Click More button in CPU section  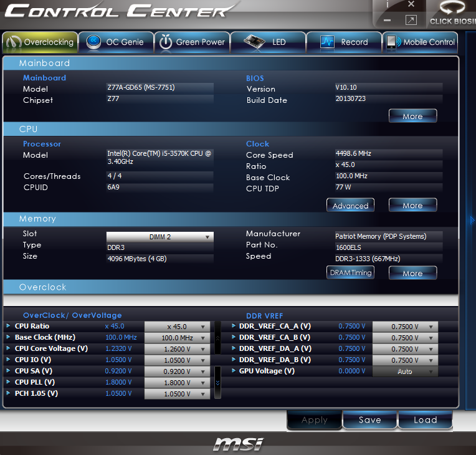click(412, 205)
